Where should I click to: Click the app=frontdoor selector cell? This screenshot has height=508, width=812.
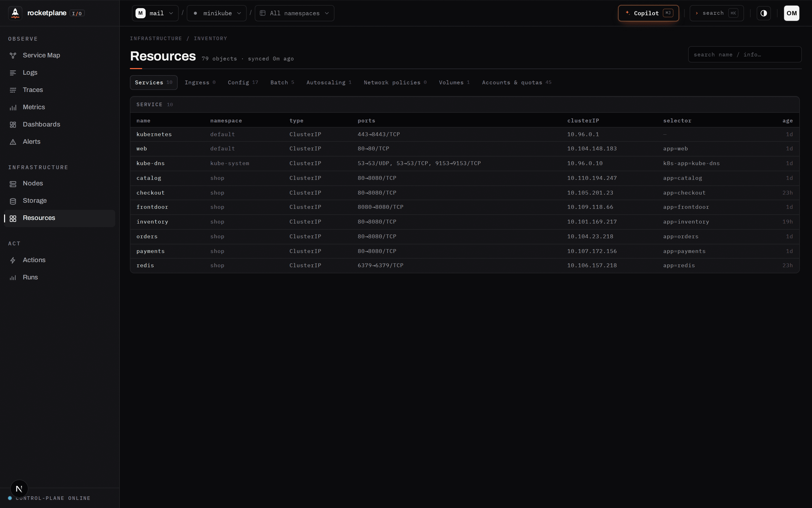pos(686,207)
